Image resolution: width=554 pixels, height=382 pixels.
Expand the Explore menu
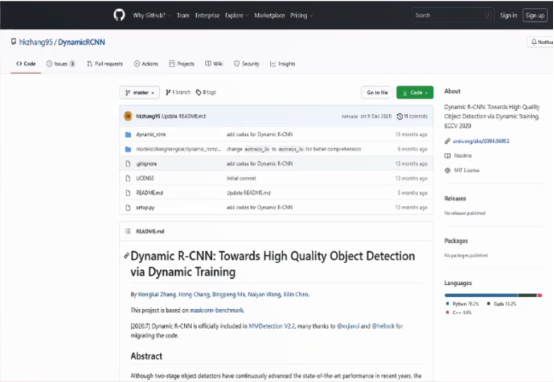click(237, 15)
